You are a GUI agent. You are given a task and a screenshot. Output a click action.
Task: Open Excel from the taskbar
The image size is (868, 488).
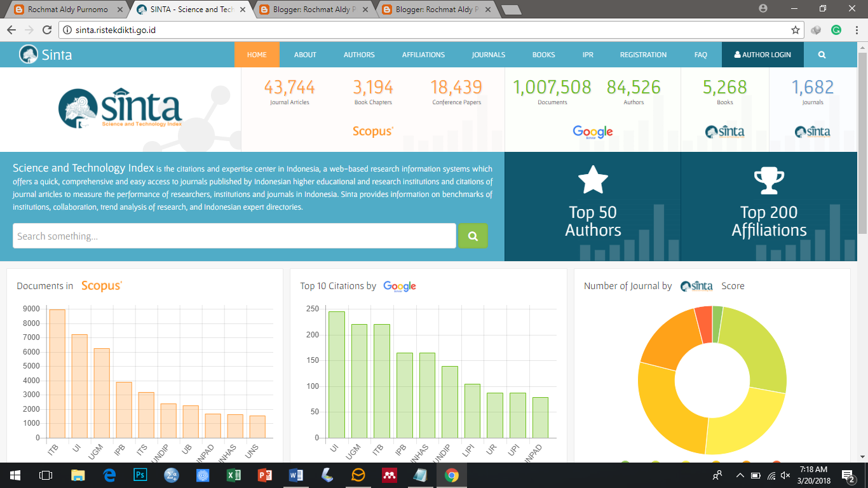click(234, 475)
